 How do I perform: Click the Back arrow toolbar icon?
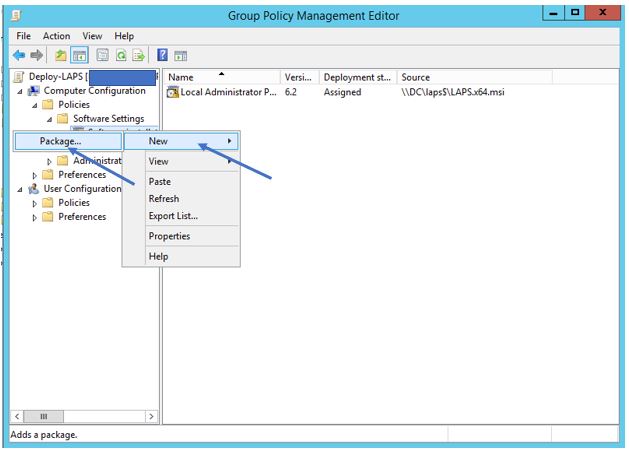coord(19,55)
